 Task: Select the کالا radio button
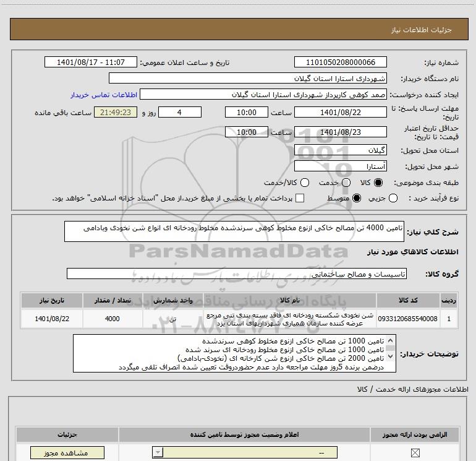378,183
